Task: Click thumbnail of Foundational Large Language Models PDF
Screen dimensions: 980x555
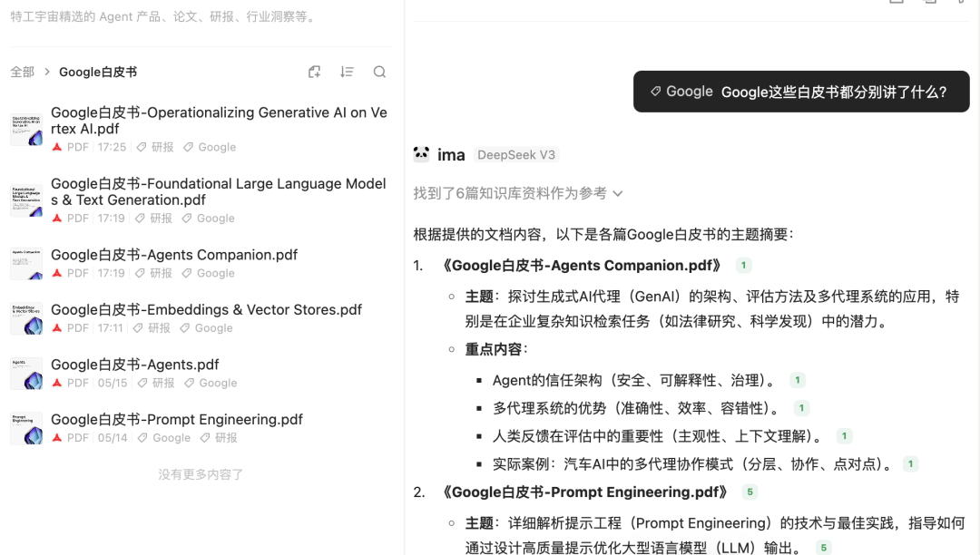Action: pos(26,200)
